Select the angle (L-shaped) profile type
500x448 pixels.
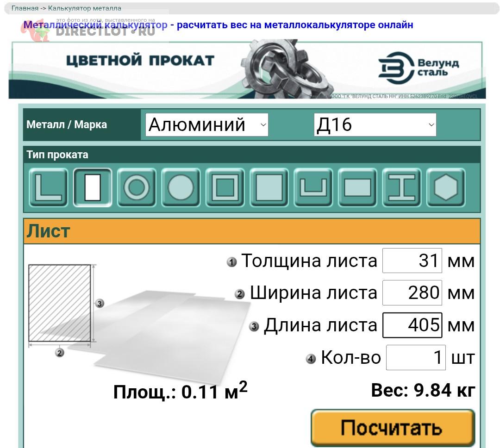point(48,187)
